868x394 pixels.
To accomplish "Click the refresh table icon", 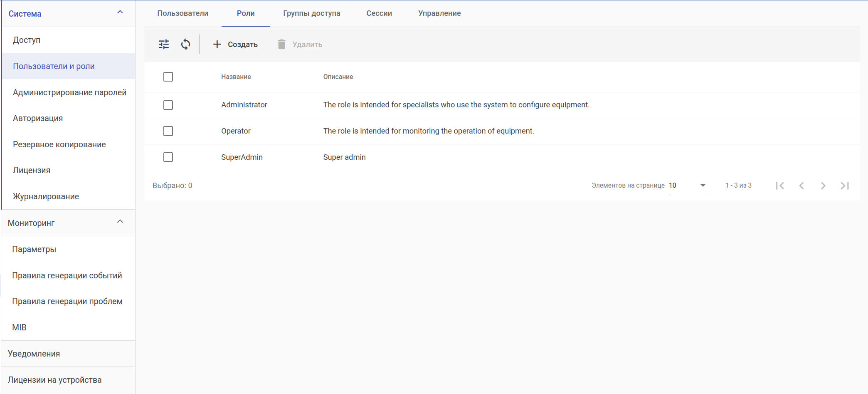I will [185, 44].
